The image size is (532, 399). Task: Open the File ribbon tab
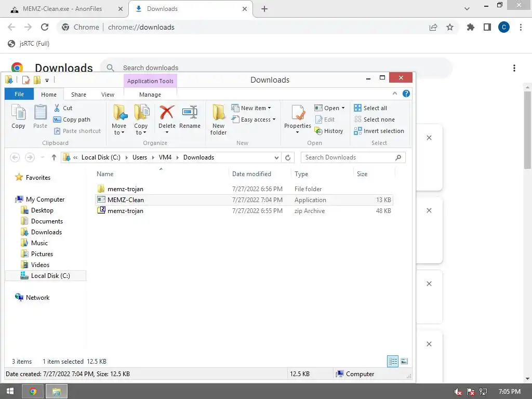pyautogui.click(x=19, y=94)
